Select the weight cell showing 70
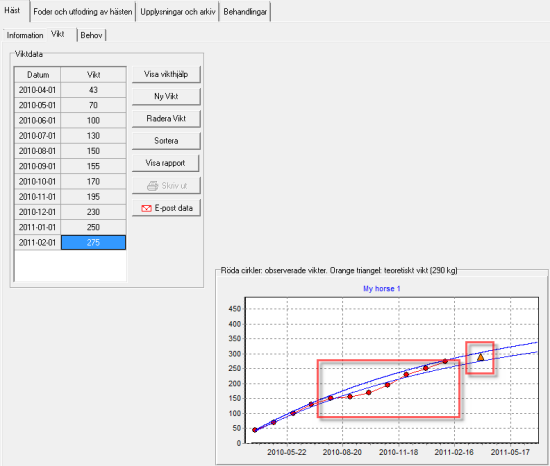550x466 pixels. pos(93,105)
